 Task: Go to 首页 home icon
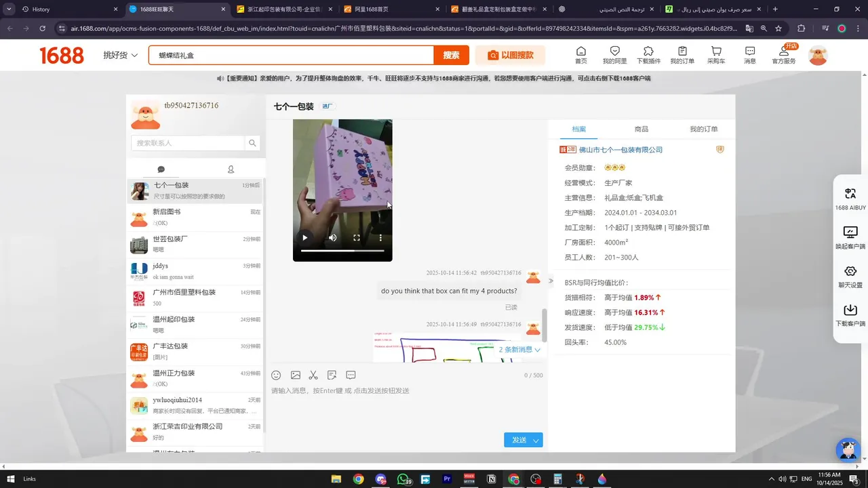tap(581, 55)
